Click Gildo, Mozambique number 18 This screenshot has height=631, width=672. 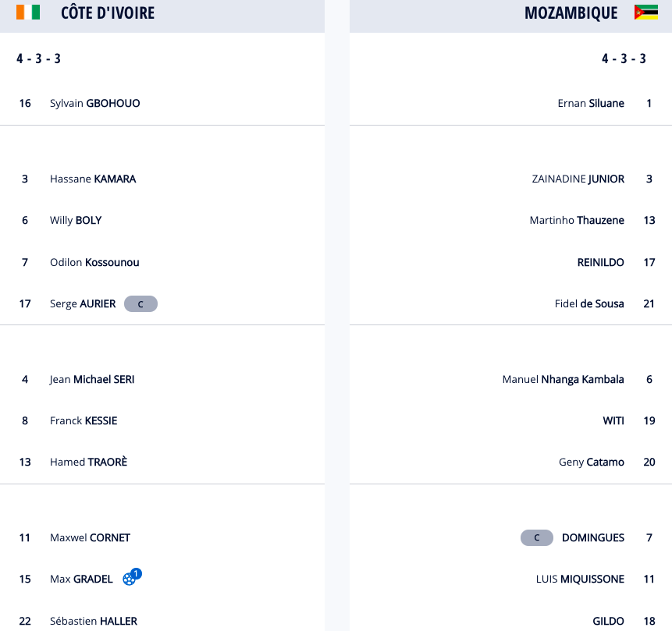[x=608, y=621]
